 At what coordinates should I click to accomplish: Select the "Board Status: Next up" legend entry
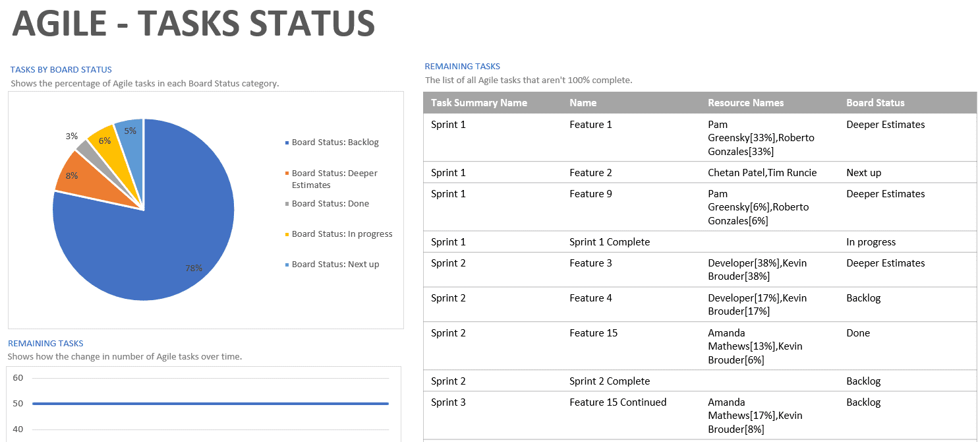[x=332, y=264]
